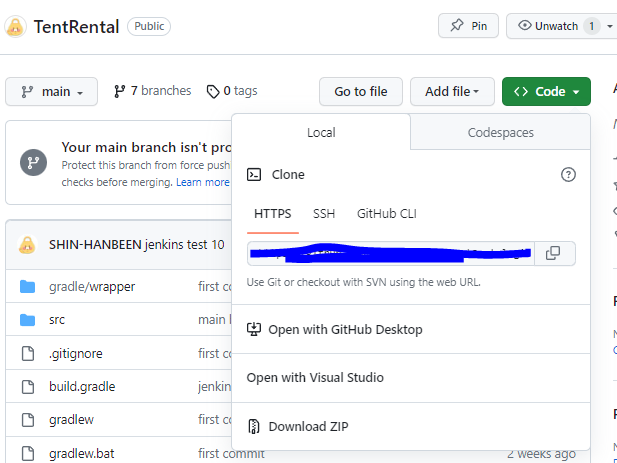Open the main branch selector dropdown
This screenshot has height=463, width=617.
(x=52, y=92)
